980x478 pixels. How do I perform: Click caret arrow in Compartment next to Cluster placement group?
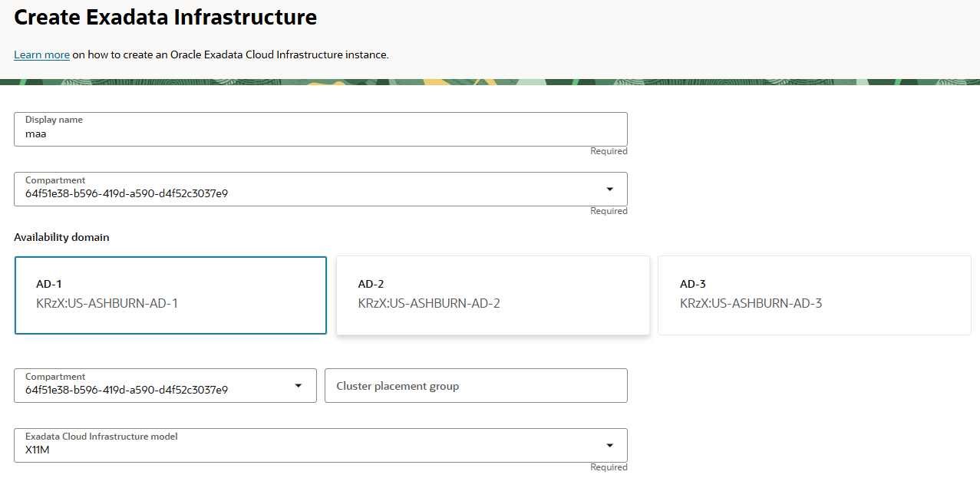299,385
